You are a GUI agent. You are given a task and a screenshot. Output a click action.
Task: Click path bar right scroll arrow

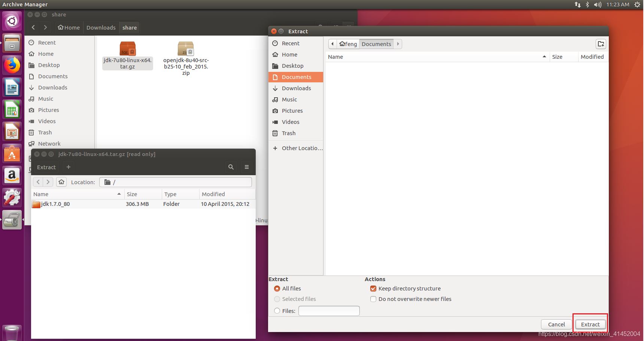[x=398, y=44]
